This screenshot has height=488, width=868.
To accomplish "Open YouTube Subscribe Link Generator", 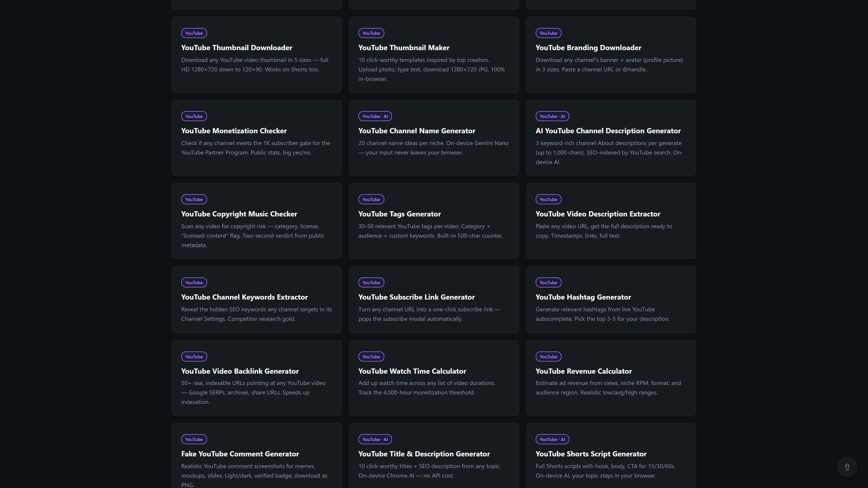I will pyautogui.click(x=416, y=297).
